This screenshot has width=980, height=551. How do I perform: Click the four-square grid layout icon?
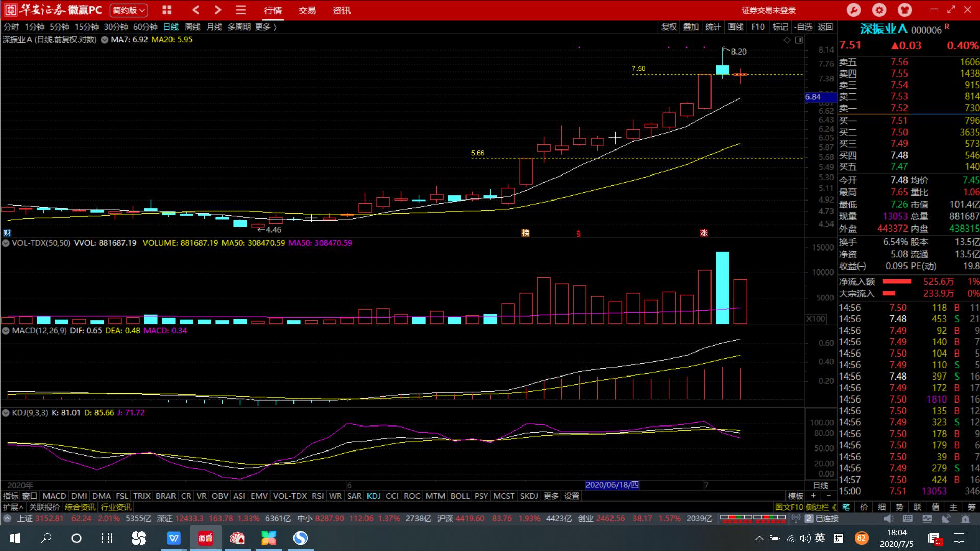coord(167,10)
